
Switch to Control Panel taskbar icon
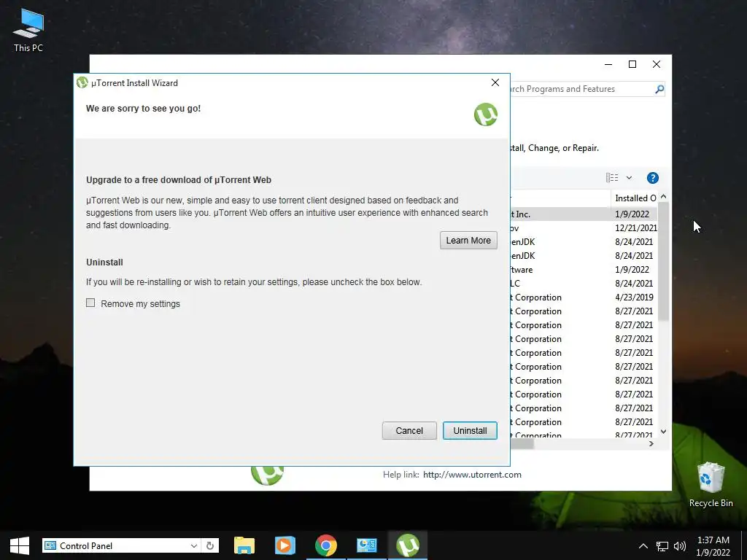[x=367, y=545]
